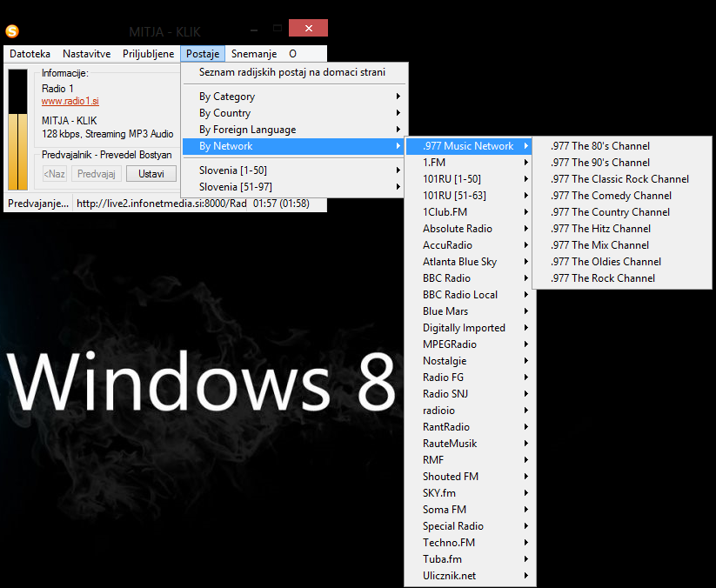Select the highlighted By Network entry
Screen dimensions: 716x588
click(x=293, y=146)
